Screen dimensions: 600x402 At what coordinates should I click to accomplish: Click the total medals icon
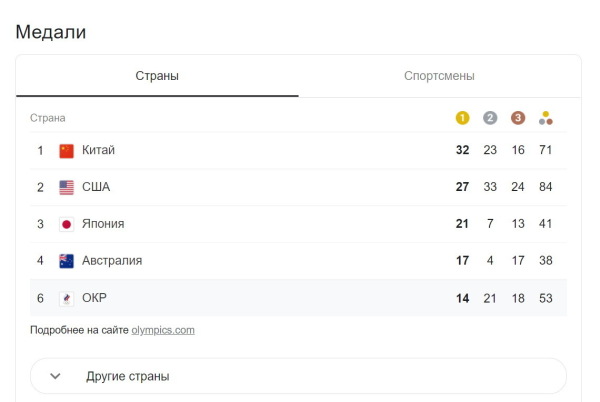[x=546, y=118]
